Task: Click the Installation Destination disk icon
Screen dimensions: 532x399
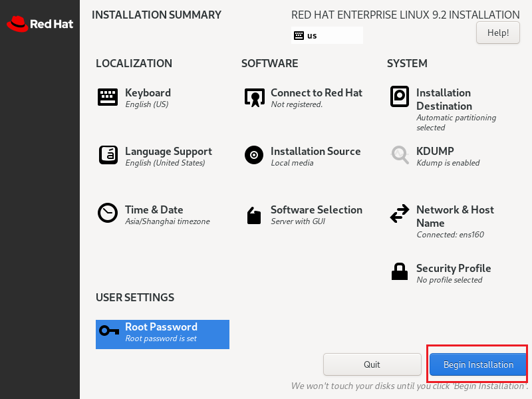Action: pos(400,96)
